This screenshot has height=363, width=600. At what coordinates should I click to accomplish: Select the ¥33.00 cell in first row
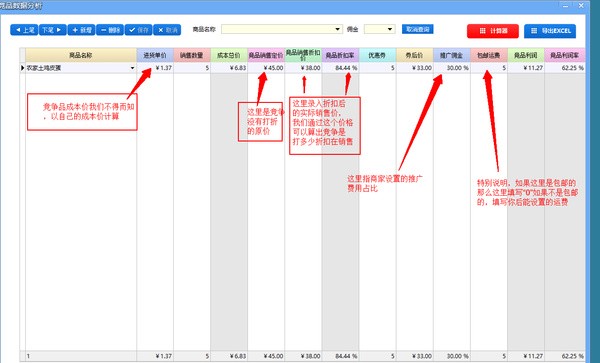coord(414,68)
